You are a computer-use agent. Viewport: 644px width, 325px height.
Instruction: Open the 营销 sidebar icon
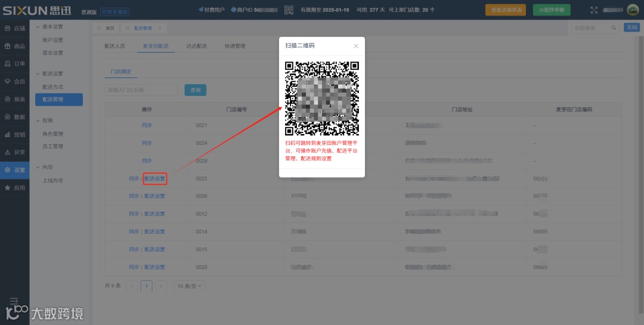[x=7, y=134]
